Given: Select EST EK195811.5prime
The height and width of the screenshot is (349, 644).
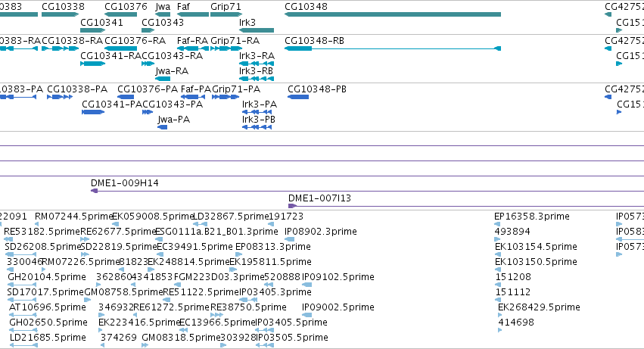Looking at the screenshot, I should point(270,262).
